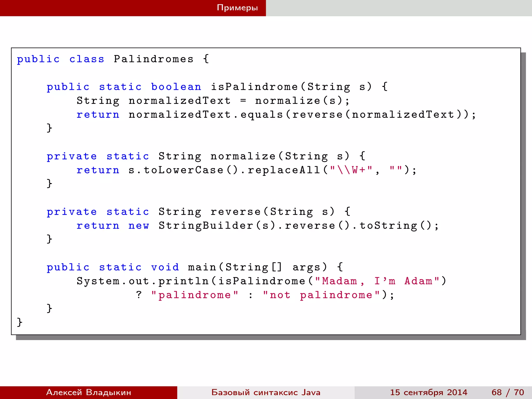Click the regex string "\\W+"
532x399 pixels.
(x=351, y=170)
